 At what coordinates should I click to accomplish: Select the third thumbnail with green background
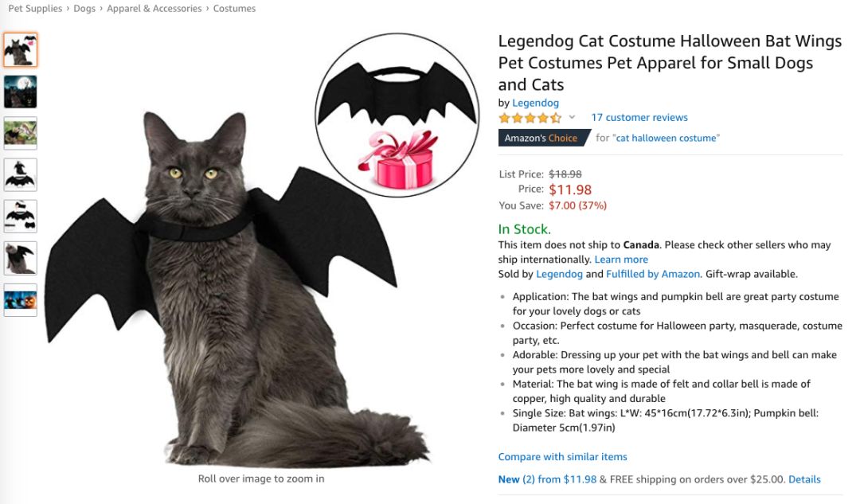click(x=20, y=133)
